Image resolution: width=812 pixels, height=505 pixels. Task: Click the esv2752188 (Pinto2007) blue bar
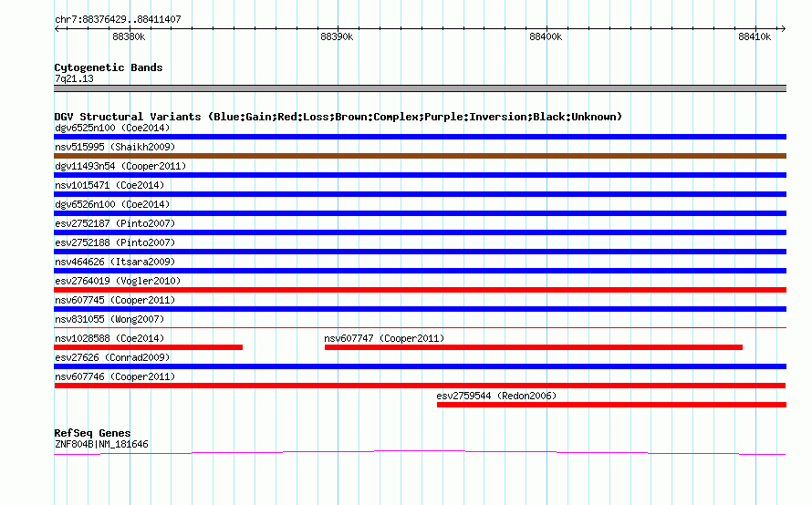[x=420, y=252]
